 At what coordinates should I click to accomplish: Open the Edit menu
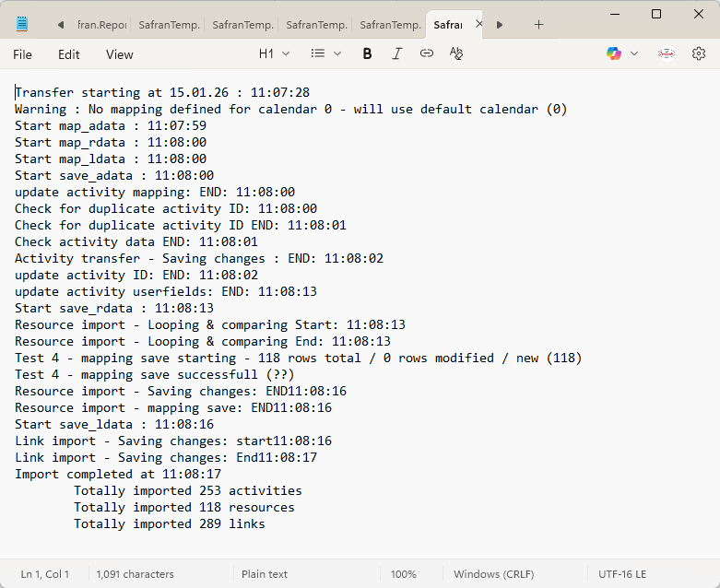click(x=69, y=54)
